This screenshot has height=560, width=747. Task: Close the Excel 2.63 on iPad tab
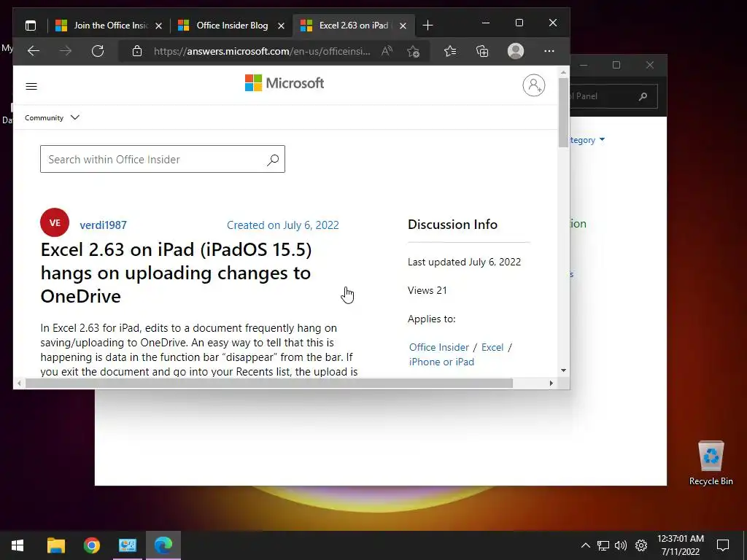[403, 26]
